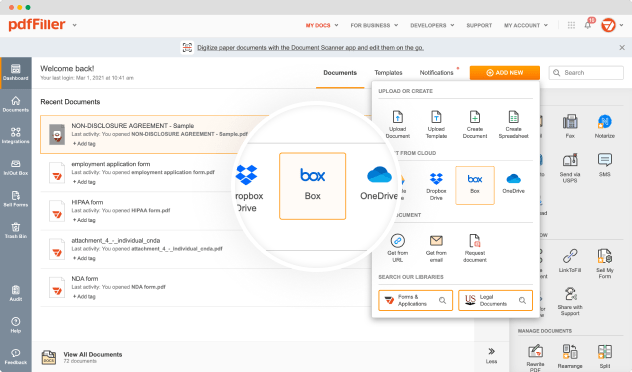Screen dimensions: 632x372
Task: Open the Trash Bin
Action: pos(16,231)
